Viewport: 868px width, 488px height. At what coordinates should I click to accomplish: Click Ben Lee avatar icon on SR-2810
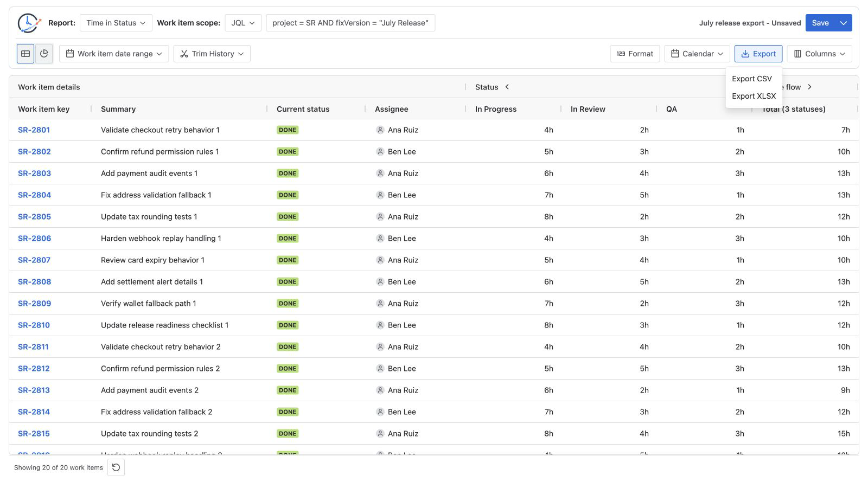pyautogui.click(x=380, y=325)
